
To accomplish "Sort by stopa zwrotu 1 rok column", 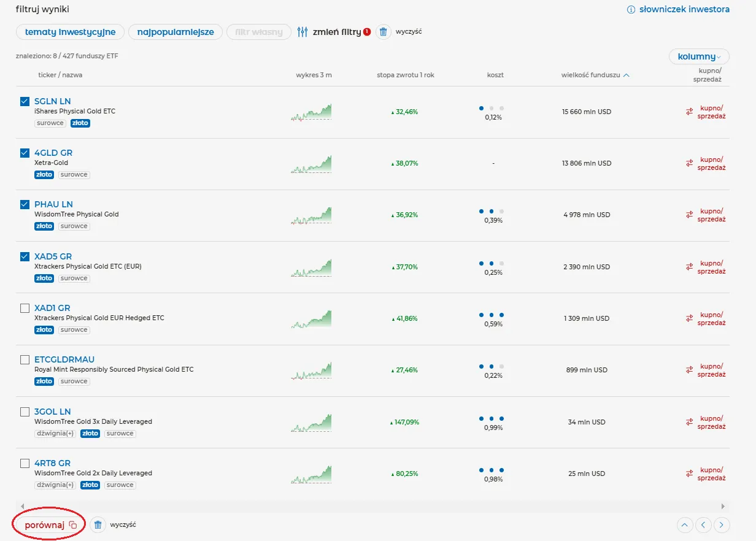I will pos(405,75).
